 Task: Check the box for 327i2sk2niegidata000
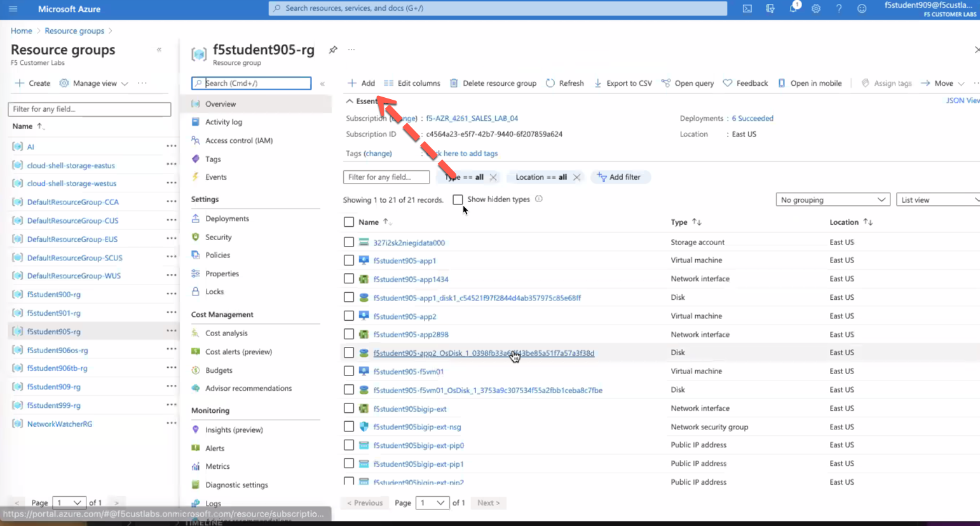(349, 242)
